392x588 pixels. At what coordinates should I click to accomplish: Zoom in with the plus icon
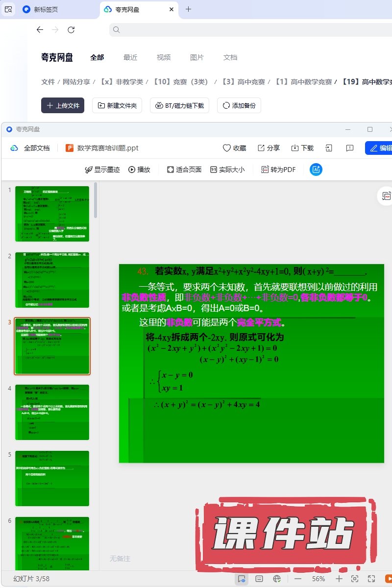coord(339,579)
